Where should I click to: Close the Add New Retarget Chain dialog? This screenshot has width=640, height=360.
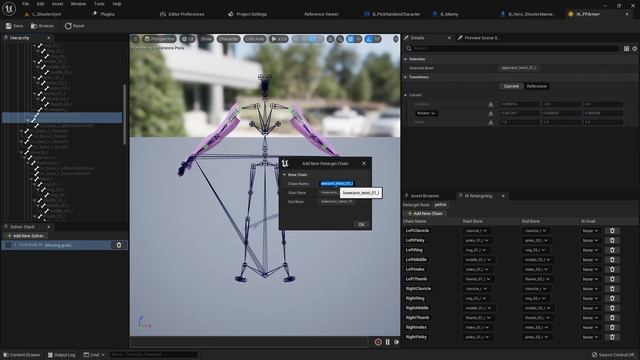364,163
